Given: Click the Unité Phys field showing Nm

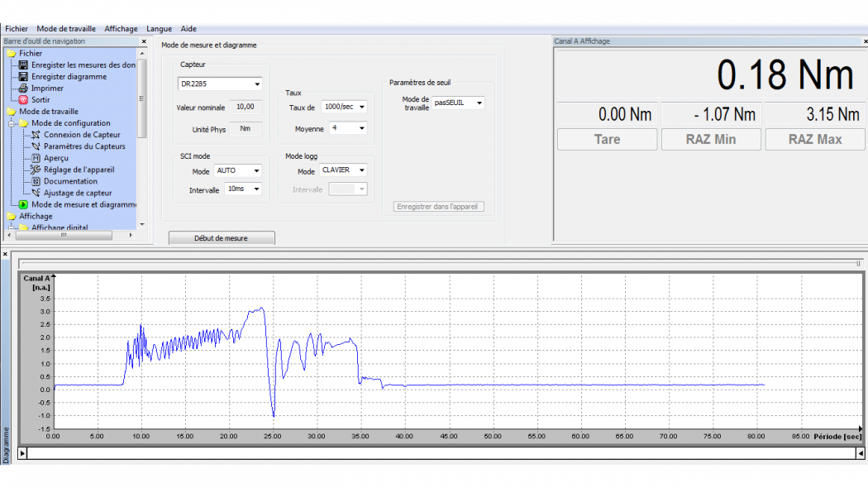Looking at the screenshot, I should 246,128.
